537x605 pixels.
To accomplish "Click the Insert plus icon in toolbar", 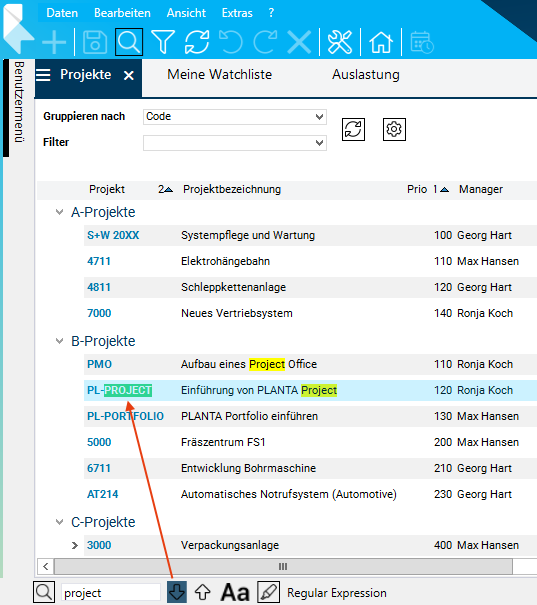I will click(54, 42).
